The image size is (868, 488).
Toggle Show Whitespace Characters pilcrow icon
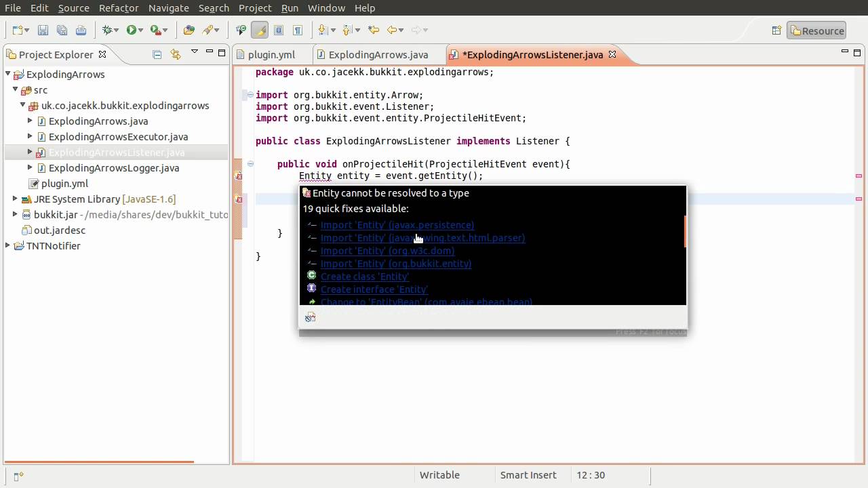click(298, 30)
